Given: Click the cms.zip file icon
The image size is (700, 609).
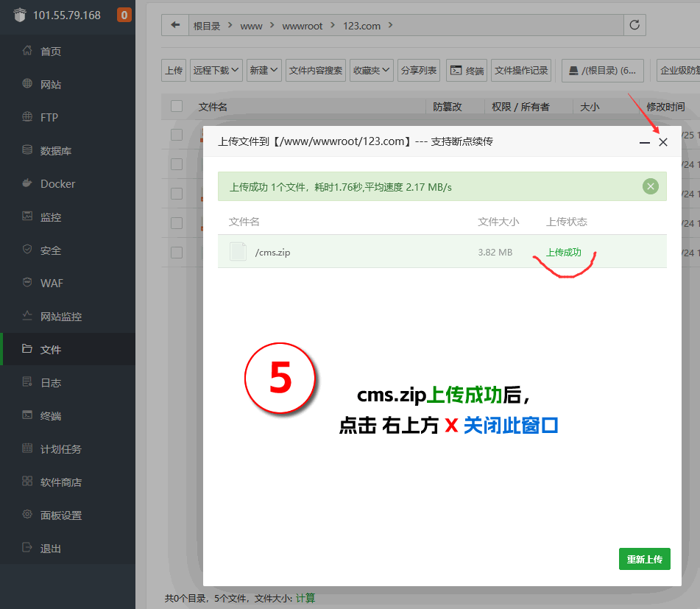Looking at the screenshot, I should click(238, 252).
